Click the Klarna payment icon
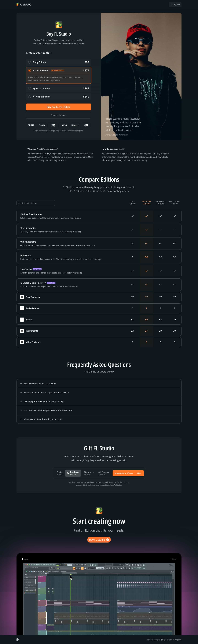 (x=75, y=125)
